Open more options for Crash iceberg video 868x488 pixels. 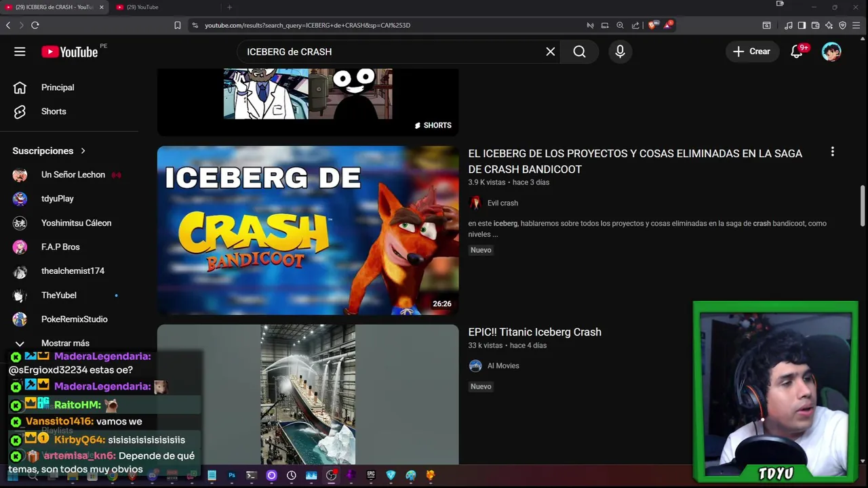click(833, 152)
